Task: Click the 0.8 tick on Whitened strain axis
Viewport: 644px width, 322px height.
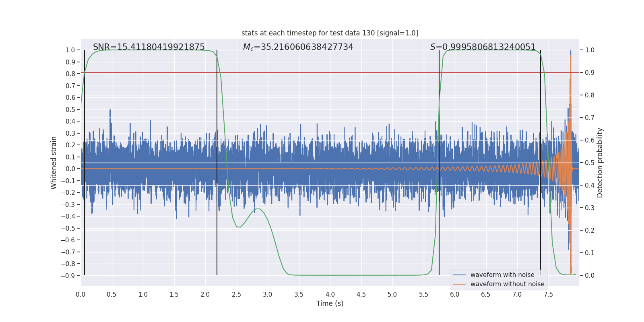Action: point(70,74)
